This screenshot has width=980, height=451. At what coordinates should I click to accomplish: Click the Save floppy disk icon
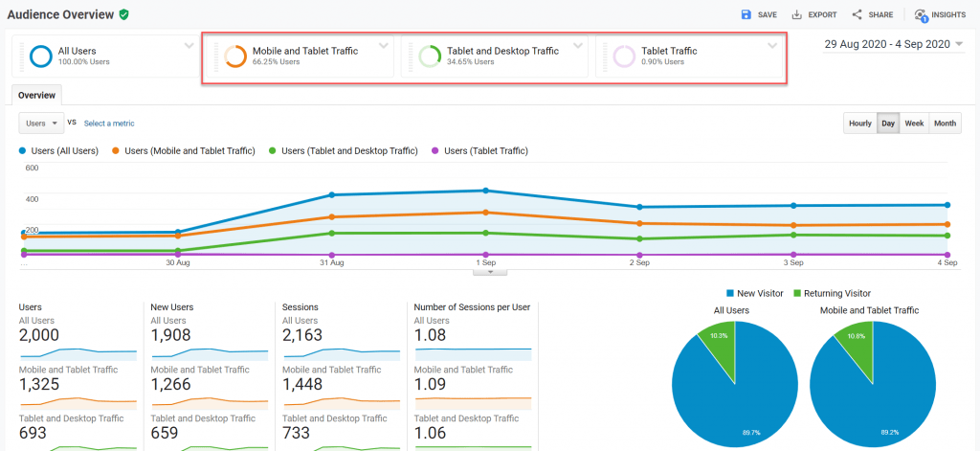[x=746, y=15]
